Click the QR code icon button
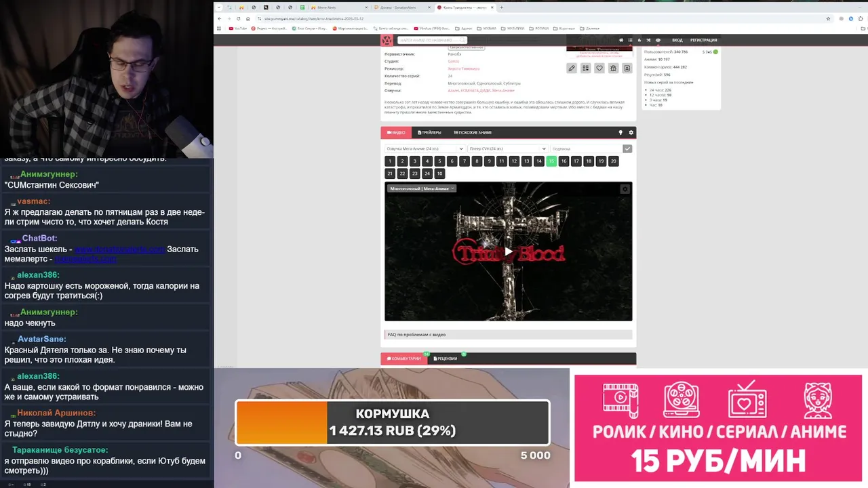This screenshot has height=488, width=868. (x=585, y=68)
